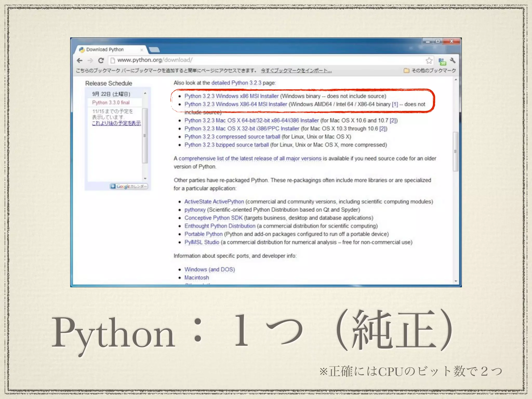Download Python 3.2.3 Mac OS X 64-bit/32-bit Installer
This screenshot has height=399, width=532.
point(251,121)
